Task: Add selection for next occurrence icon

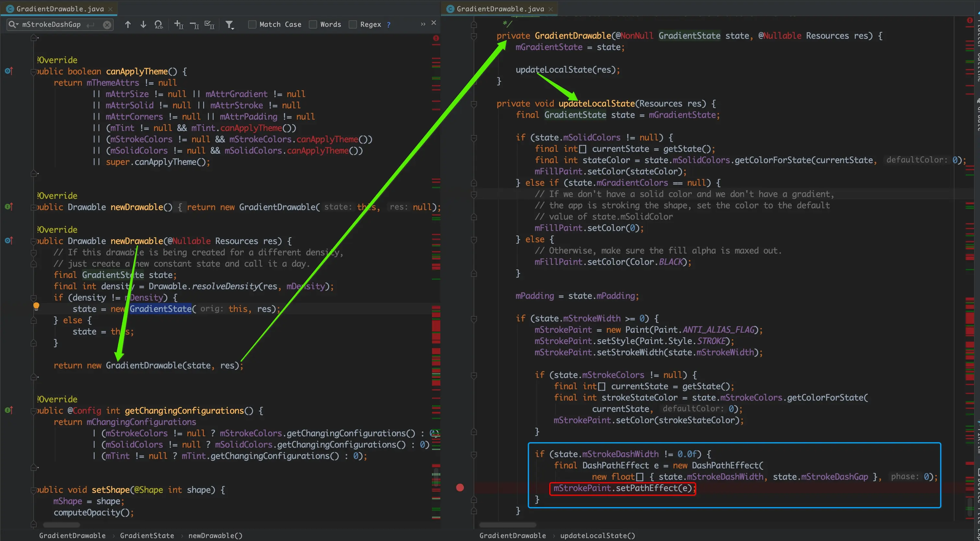Action: pyautogui.click(x=179, y=25)
